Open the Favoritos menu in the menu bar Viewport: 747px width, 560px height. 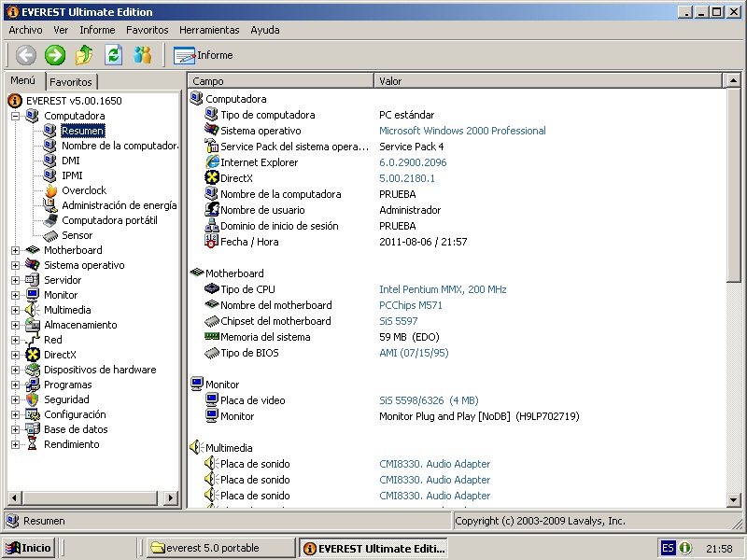[148, 30]
